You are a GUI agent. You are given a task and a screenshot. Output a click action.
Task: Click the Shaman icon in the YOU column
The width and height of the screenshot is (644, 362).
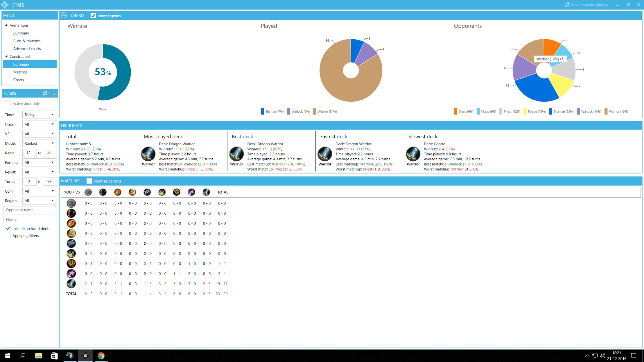click(x=71, y=264)
